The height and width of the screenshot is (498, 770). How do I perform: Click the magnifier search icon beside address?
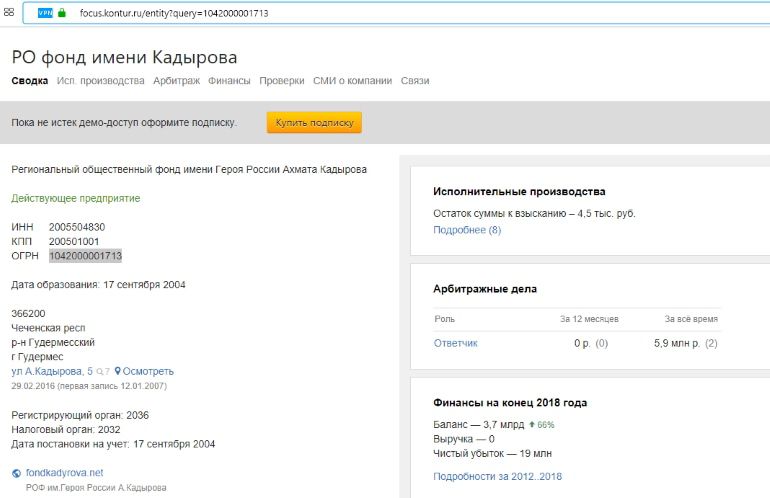pos(99,371)
